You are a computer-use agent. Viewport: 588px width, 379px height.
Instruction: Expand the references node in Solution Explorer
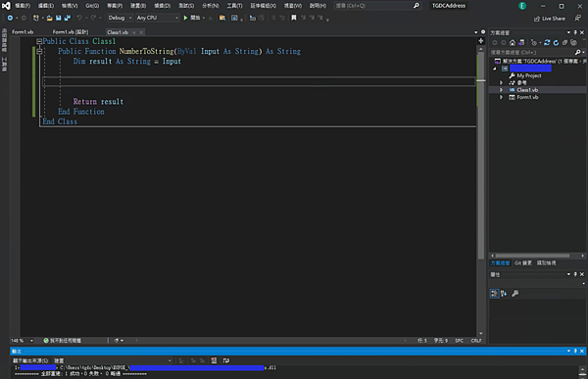click(x=501, y=83)
